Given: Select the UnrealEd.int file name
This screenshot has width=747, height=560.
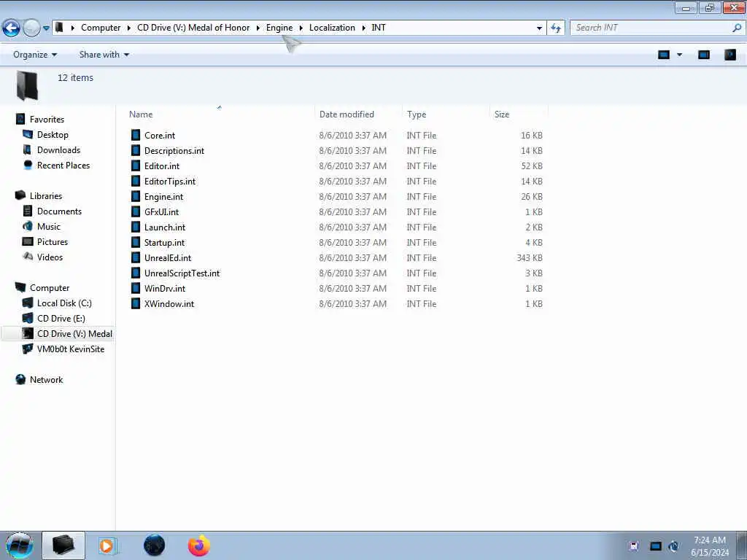Looking at the screenshot, I should click(x=168, y=257).
